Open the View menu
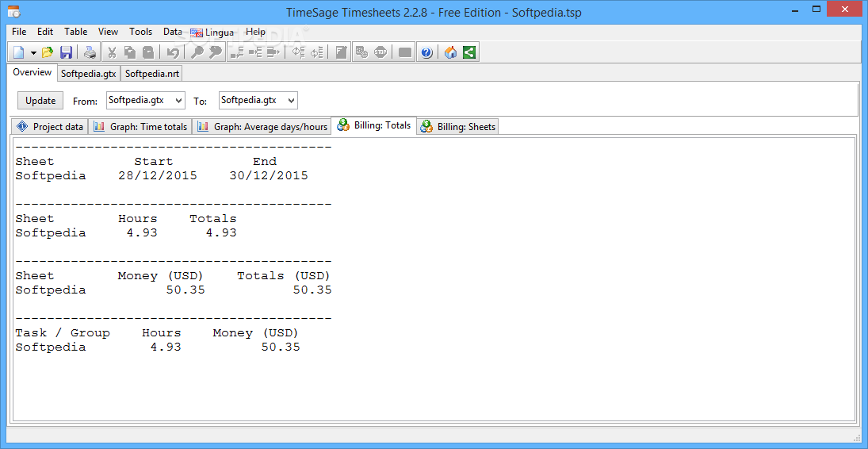The width and height of the screenshot is (868, 449). (109, 33)
